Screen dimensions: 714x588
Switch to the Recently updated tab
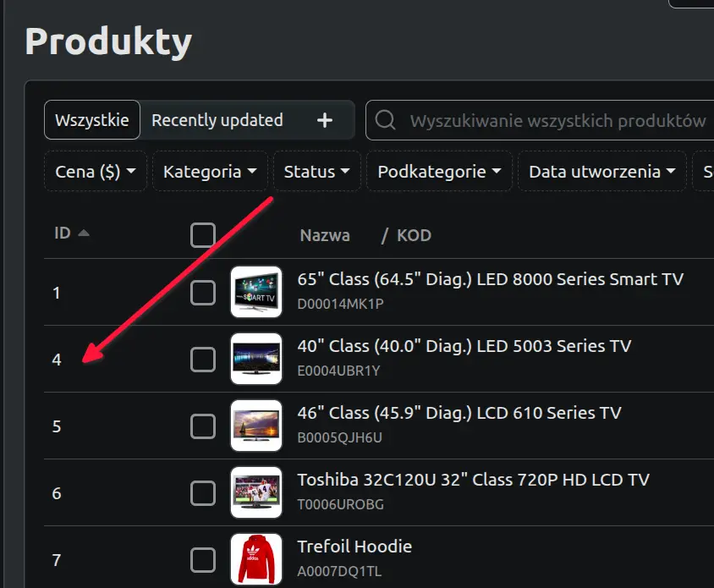217,120
